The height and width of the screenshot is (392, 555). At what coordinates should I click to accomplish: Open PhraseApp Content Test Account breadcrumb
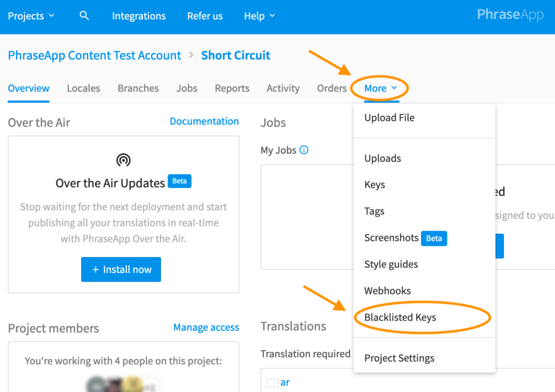(x=94, y=55)
